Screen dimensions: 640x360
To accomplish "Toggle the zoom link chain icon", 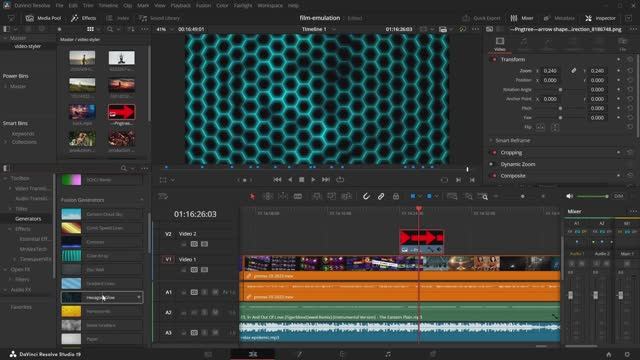I will click(573, 71).
